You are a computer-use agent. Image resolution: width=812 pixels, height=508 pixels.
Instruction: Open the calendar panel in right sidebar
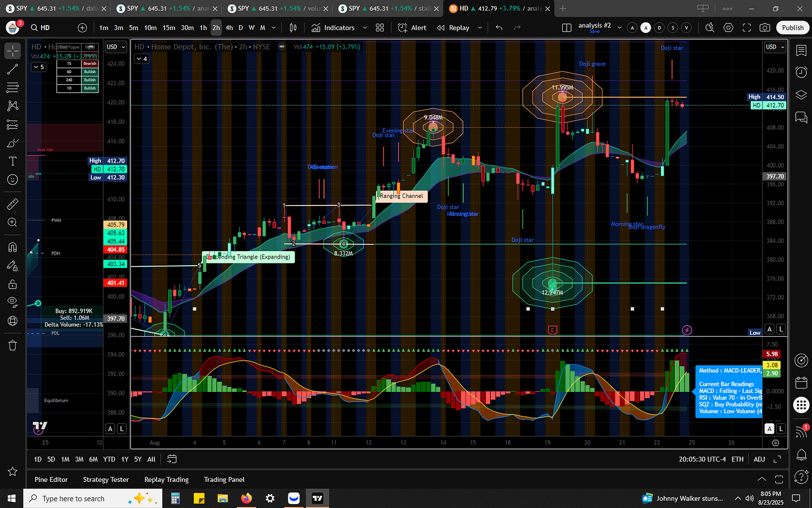801,383
